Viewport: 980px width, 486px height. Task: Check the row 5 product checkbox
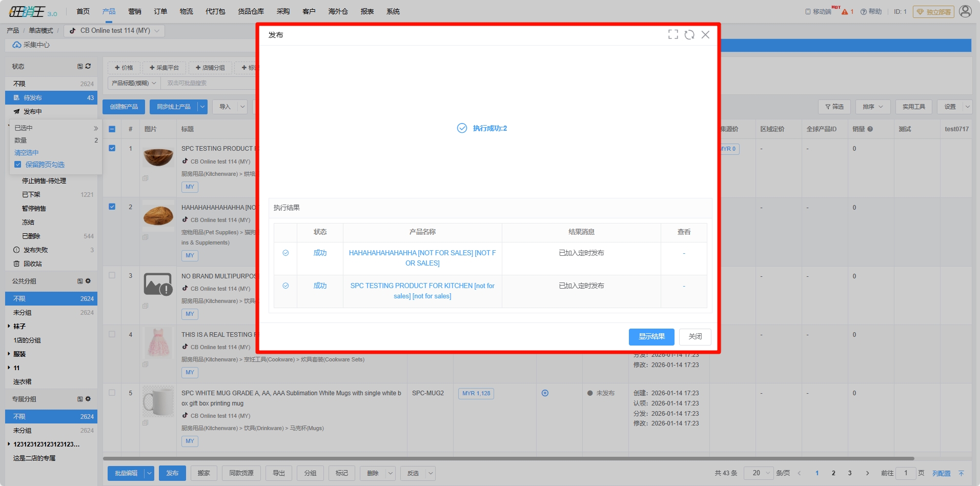pos(112,393)
